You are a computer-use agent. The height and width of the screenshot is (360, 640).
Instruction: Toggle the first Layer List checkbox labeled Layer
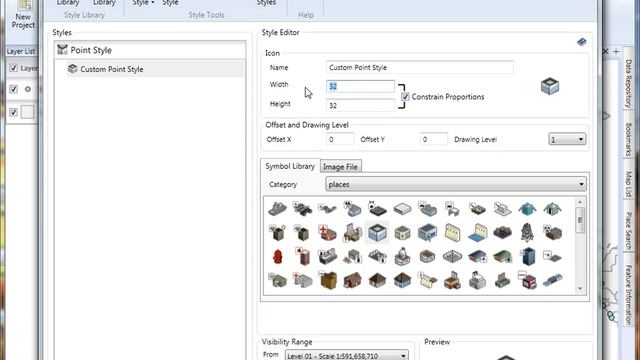pos(13,68)
